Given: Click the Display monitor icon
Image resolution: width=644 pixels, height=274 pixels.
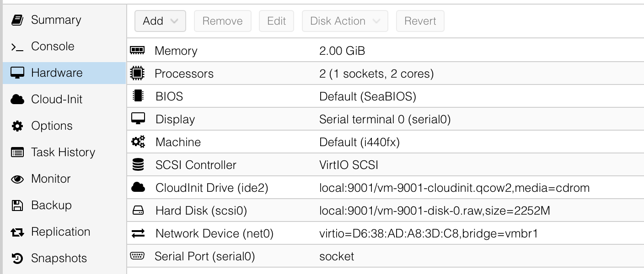Looking at the screenshot, I should [138, 119].
